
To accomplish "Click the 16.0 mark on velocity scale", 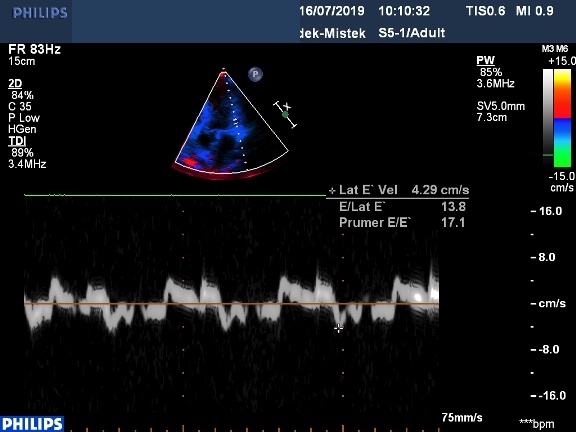I will click(550, 211).
